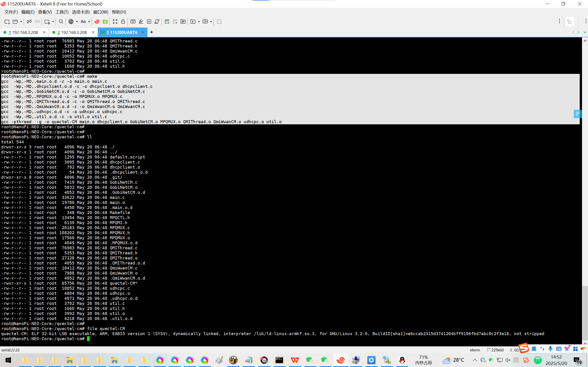Toggle the toolbar lock button at right
The height and width of the screenshot is (367, 588).
(570, 22)
